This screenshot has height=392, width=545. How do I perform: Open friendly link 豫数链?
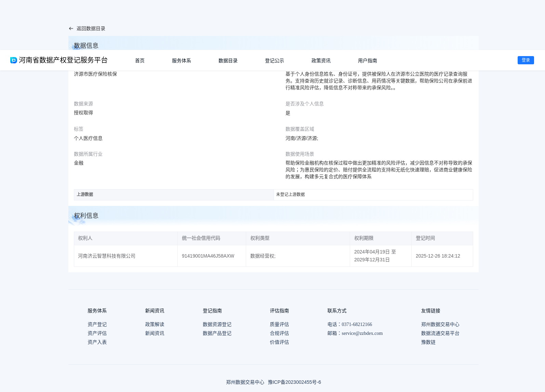428,342
